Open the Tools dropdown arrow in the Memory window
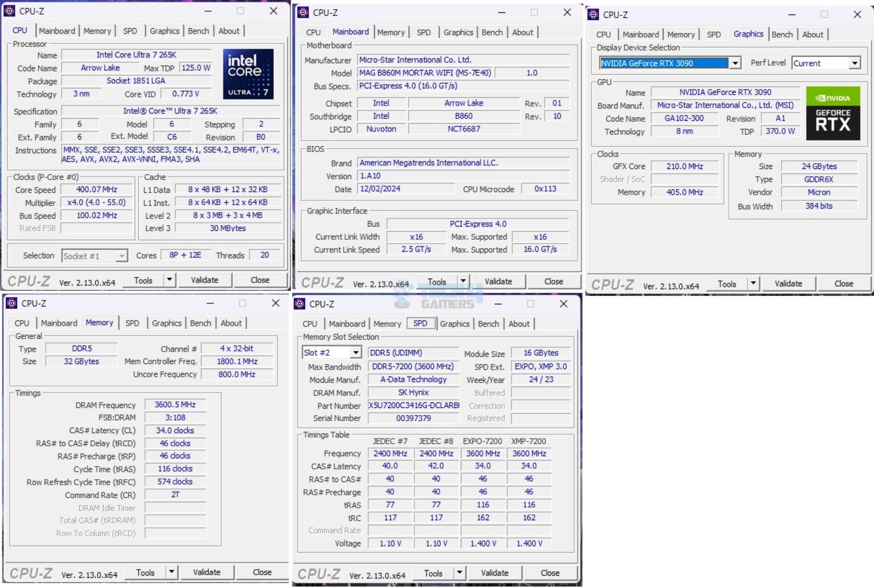This screenshot has width=874, height=588. 172,572
